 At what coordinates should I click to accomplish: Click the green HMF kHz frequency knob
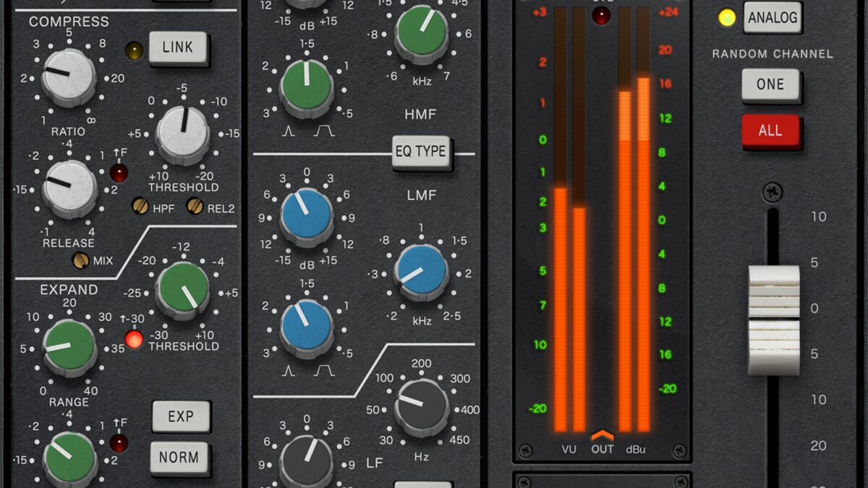[x=421, y=33]
